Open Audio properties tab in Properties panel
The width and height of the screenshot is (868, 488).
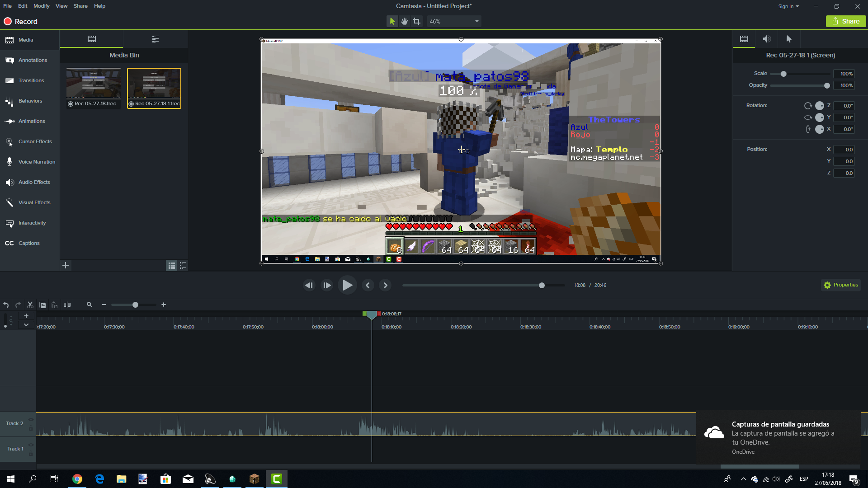point(767,39)
